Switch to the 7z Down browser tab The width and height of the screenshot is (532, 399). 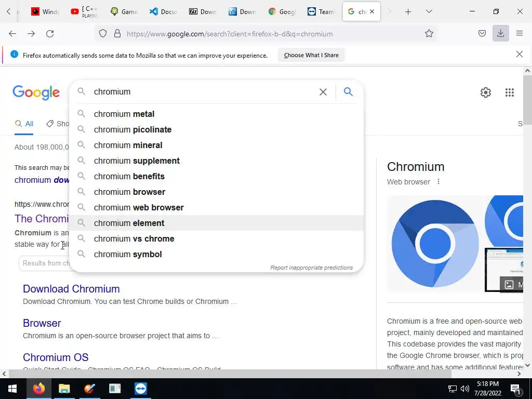tap(203, 11)
